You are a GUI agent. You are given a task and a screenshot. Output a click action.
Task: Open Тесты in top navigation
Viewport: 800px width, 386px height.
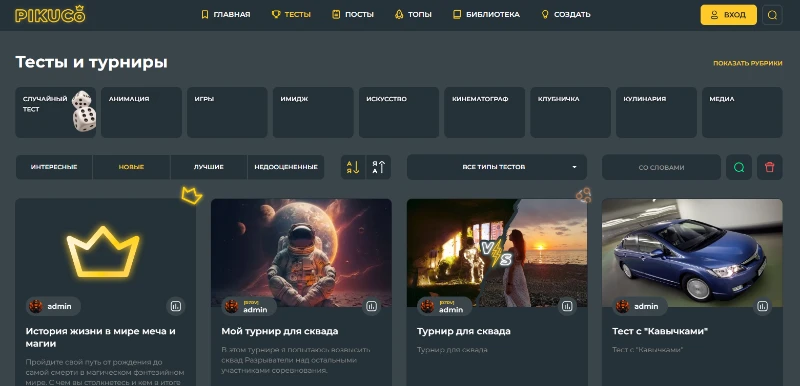pos(291,15)
